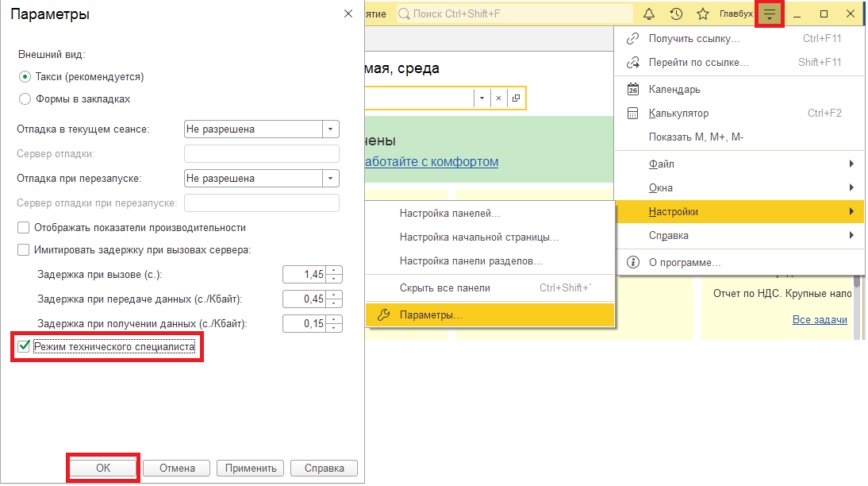Click the favorites star icon
The image size is (868, 486).
point(702,14)
